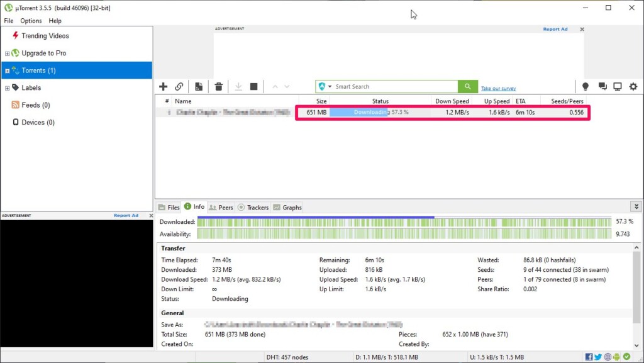Select Labels in the sidebar
This screenshot has width=644, height=363.
[31, 87]
